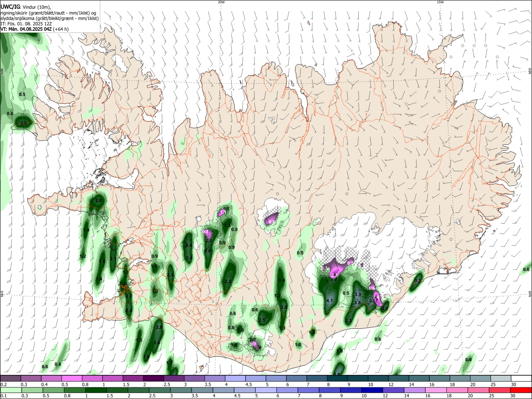The image size is (532, 399).
Task: Click the "20W" longitude label at the top edge
Action: click(221, 2)
